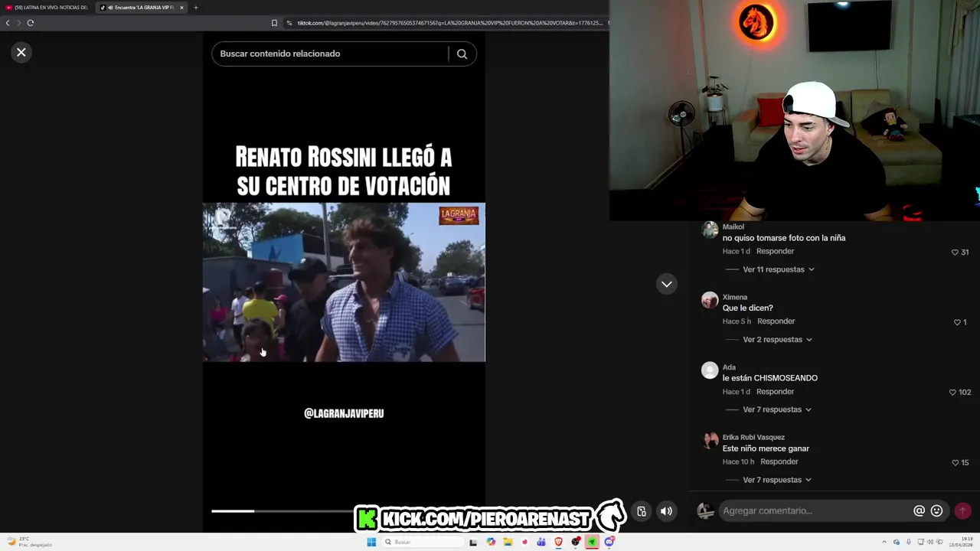Screen dimensions: 980x551
Task: Expand 'Ver 2 respuestas' under Ximena
Action: tap(777, 340)
